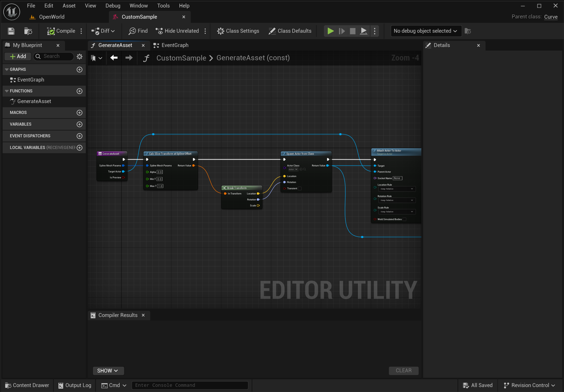Close the CustomSample tab
Image resolution: width=564 pixels, height=392 pixels.
(184, 17)
